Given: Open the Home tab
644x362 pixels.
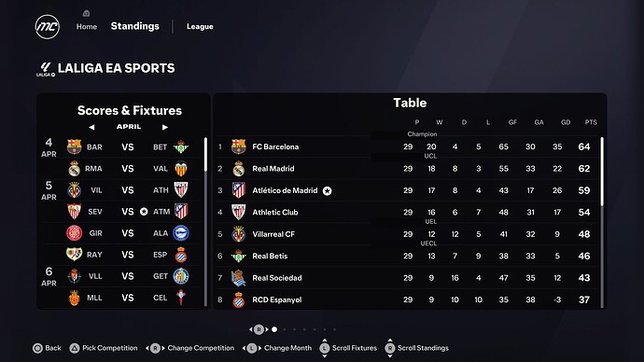Looking at the screenshot, I should 86,27.
